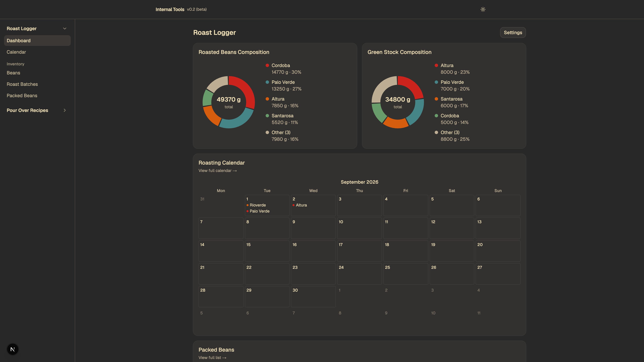Click the 34800 g total donut center
This screenshot has height=362, width=644.
(x=397, y=102)
